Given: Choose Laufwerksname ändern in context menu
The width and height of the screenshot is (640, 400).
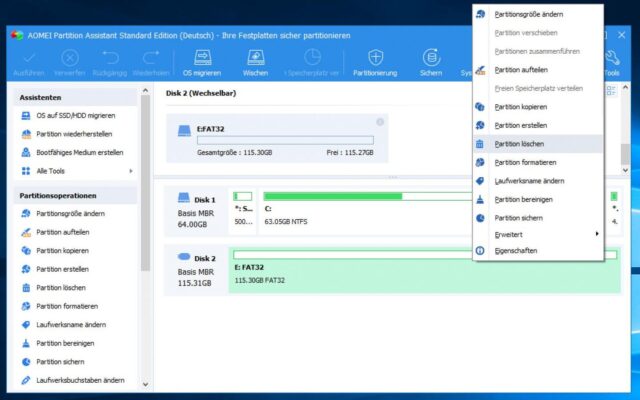Looking at the screenshot, I should point(538,181).
